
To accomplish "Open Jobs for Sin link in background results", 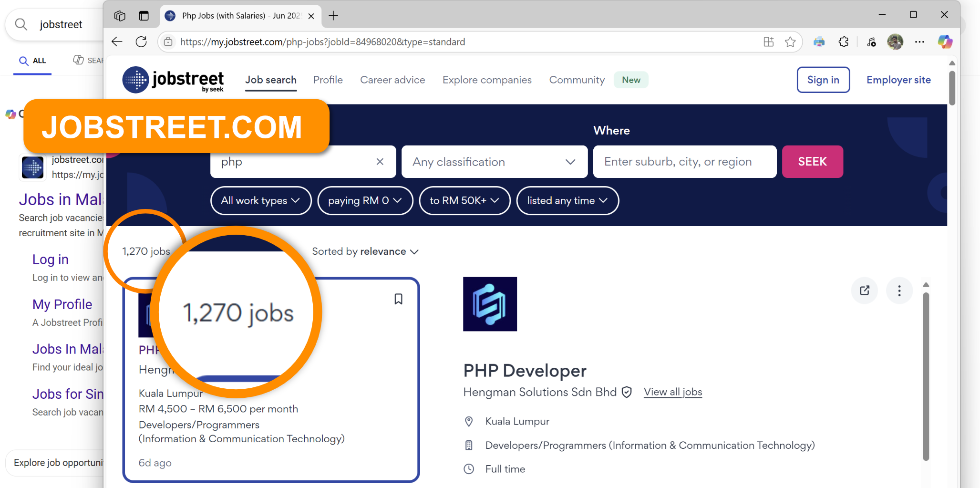I will pos(68,394).
